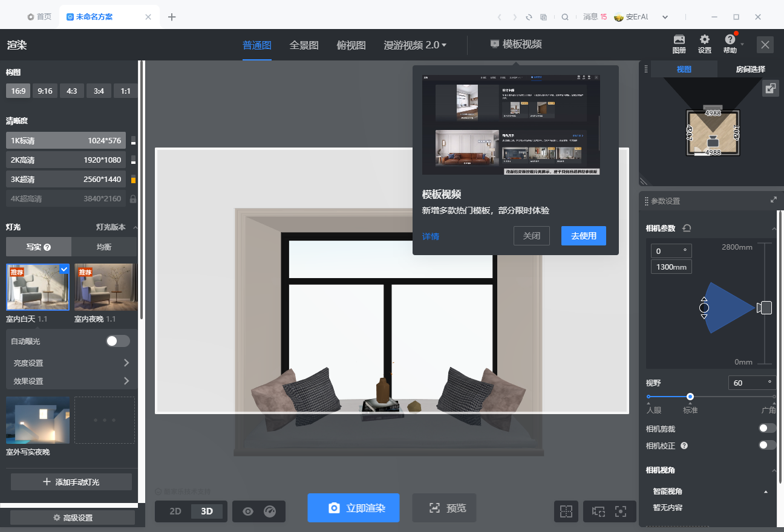Switch to the 首页 tab
Screen dimensions: 784x532
(39, 17)
